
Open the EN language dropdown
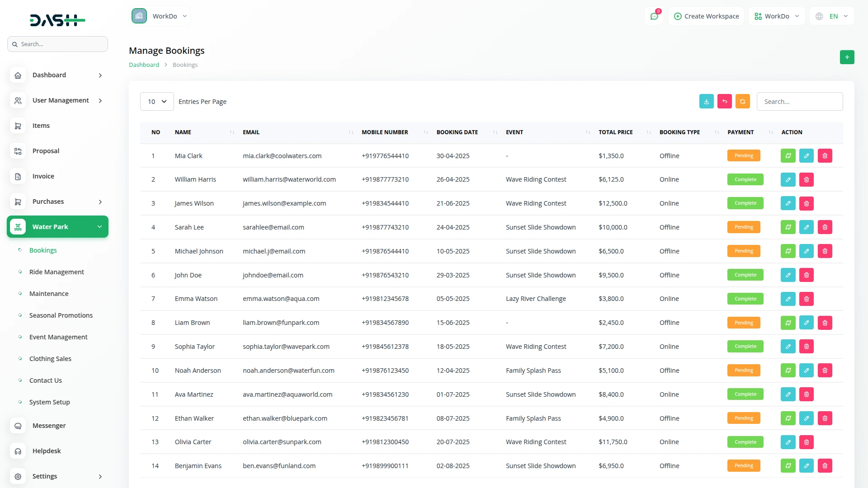(x=832, y=16)
